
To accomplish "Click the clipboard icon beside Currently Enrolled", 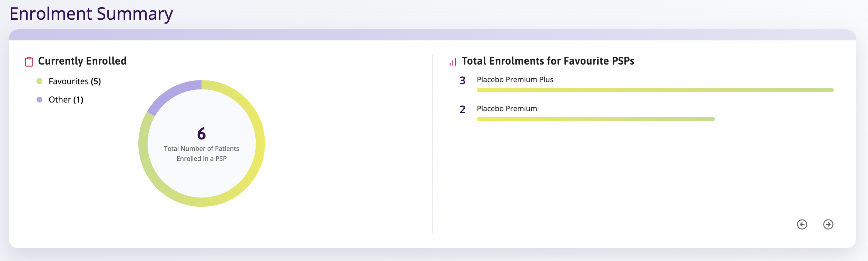I will tap(29, 61).
